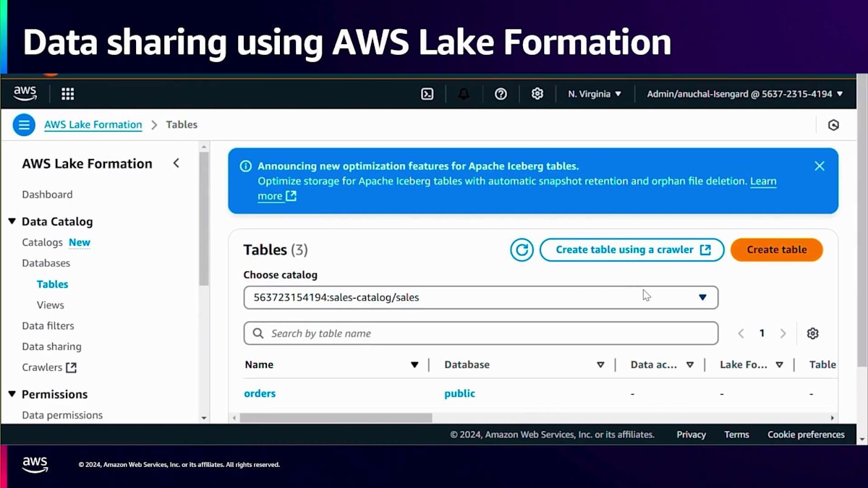Open Catalogs in the sidebar

point(42,242)
